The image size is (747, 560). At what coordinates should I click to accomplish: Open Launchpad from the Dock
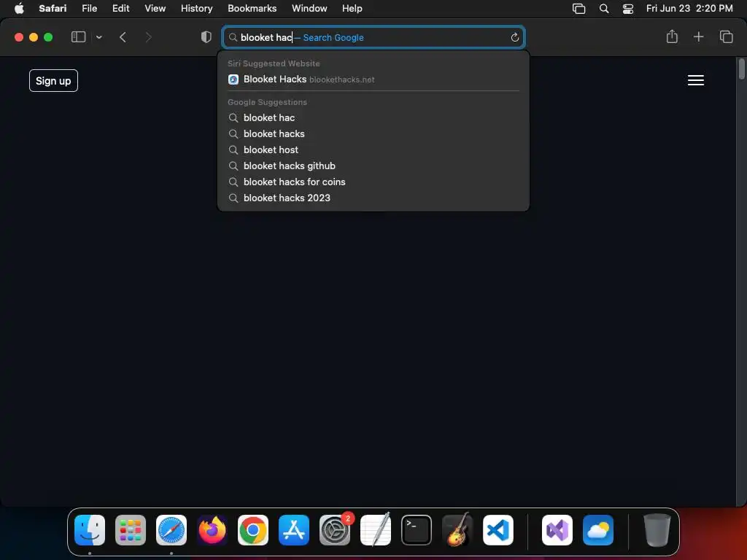[x=131, y=530]
